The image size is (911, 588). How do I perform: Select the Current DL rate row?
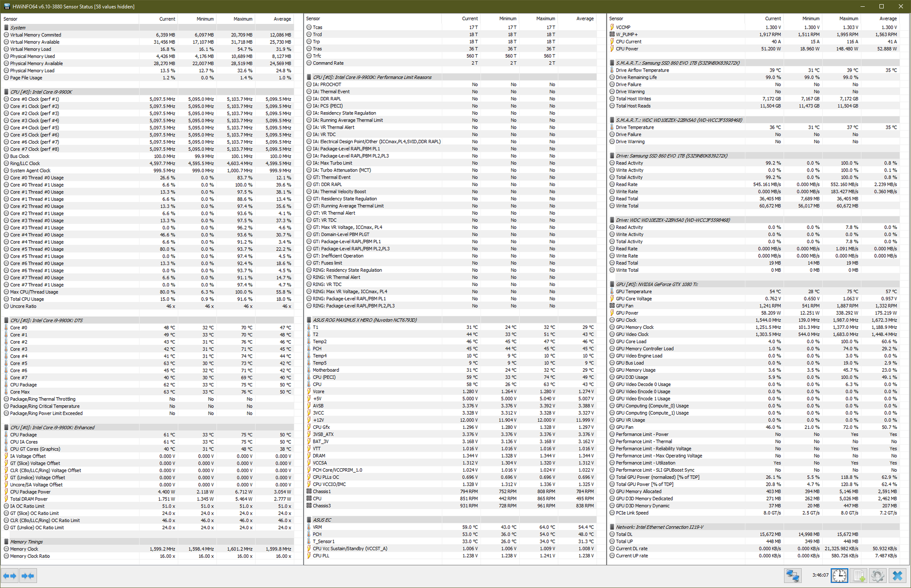click(x=754, y=548)
